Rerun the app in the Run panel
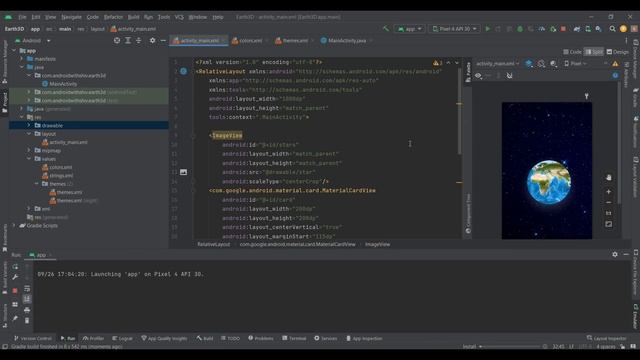The image size is (640, 360). coord(15,267)
